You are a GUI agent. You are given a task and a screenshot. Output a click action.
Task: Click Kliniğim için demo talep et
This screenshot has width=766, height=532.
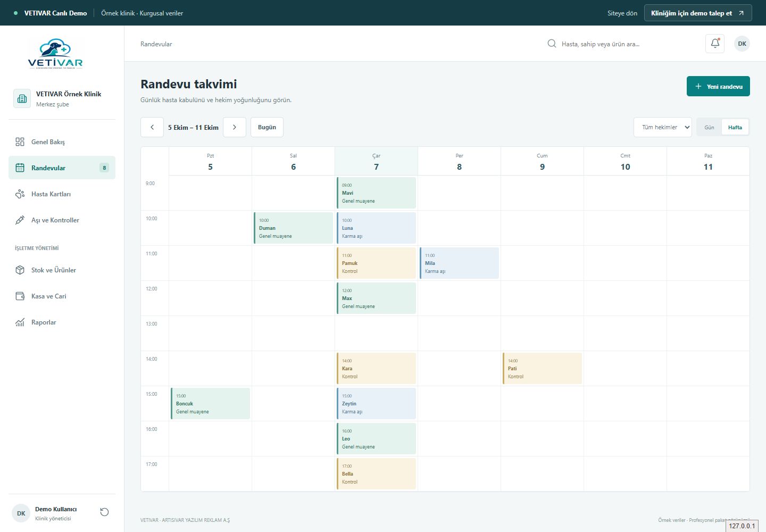[x=698, y=13]
